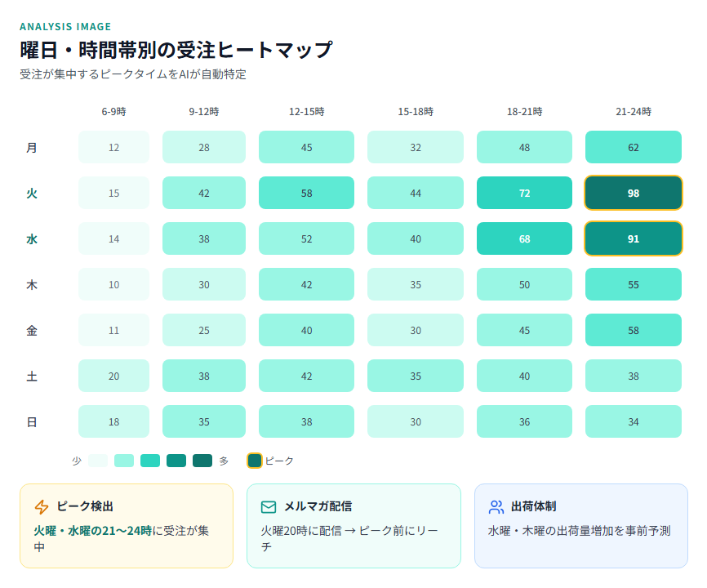
Task: Click the 9-12時 column header
Action: pos(204,111)
